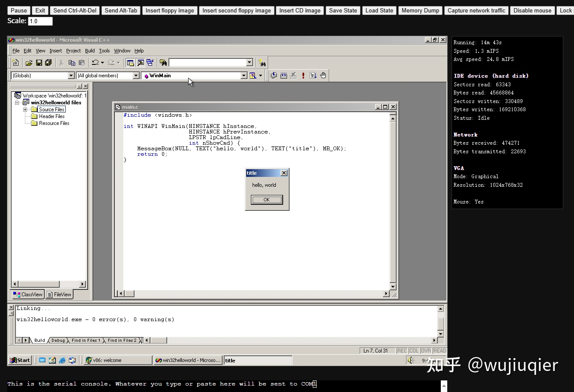Click the Internet Explorer quick launch icon
The image size is (574, 392).
point(62,360)
